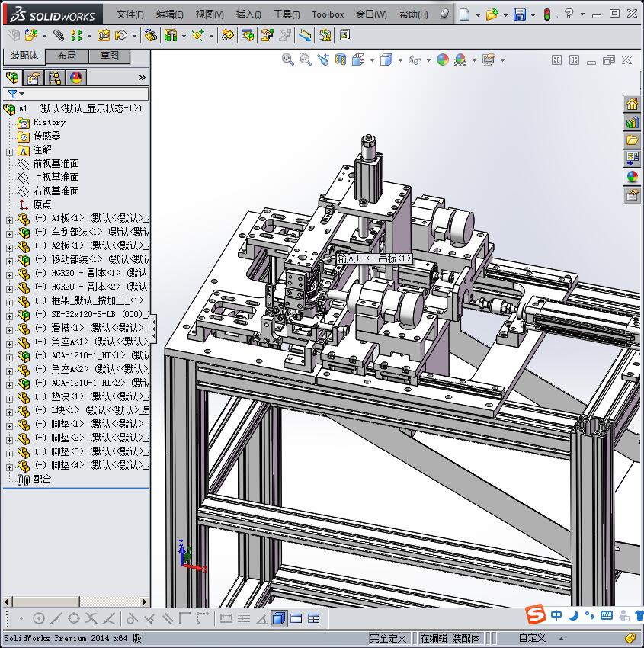Viewport: 644px width, 648px height.
Task: Open the Section View tool
Action: 341,59
